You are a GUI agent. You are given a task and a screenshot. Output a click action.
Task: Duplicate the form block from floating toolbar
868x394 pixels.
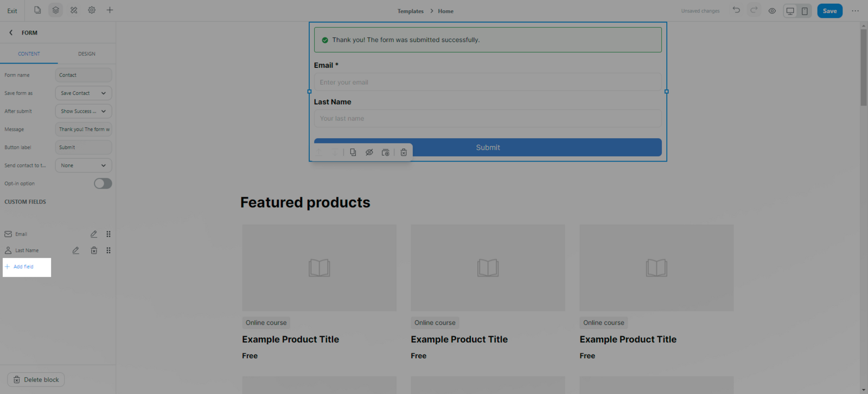click(353, 153)
